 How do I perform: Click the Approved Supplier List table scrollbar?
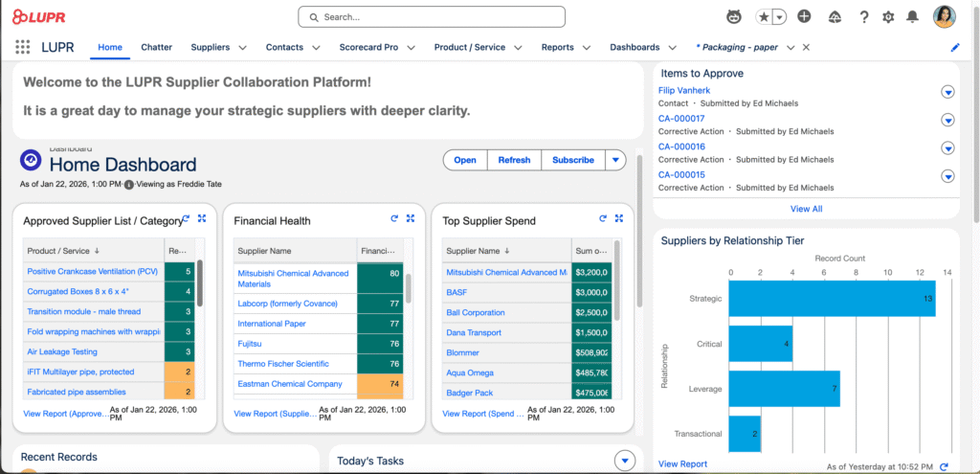(200, 282)
